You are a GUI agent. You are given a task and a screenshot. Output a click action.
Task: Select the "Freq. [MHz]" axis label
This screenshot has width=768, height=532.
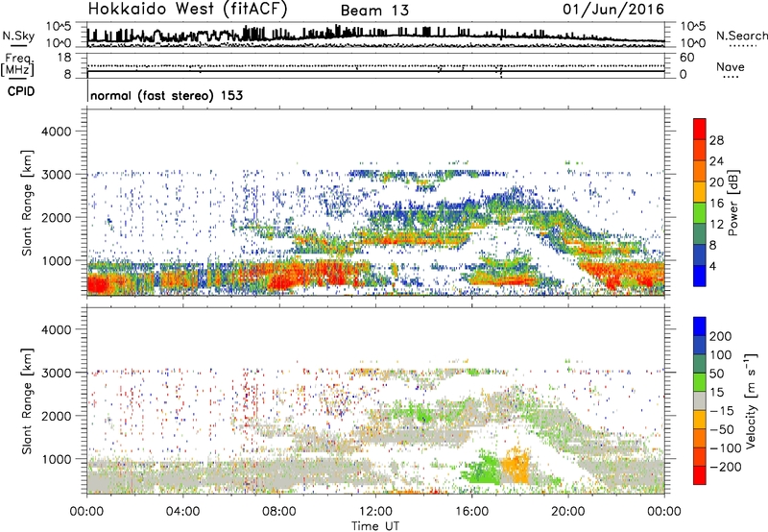pyautogui.click(x=17, y=65)
